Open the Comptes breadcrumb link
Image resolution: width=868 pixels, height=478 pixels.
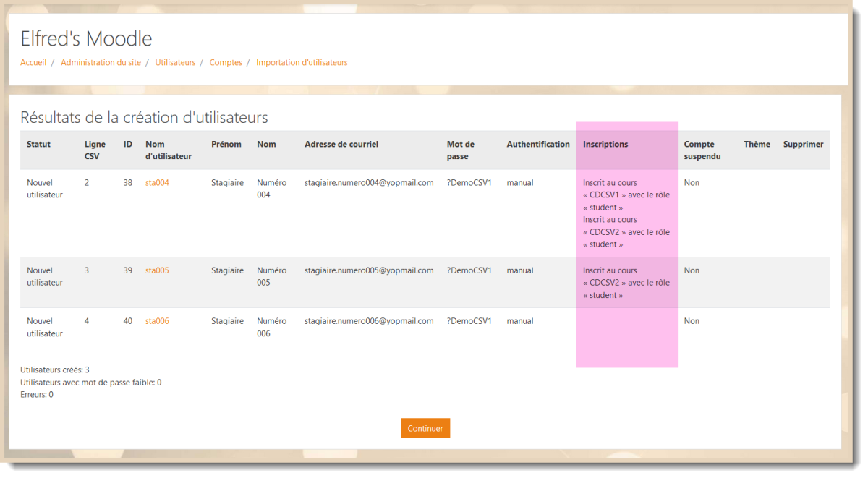coord(226,63)
